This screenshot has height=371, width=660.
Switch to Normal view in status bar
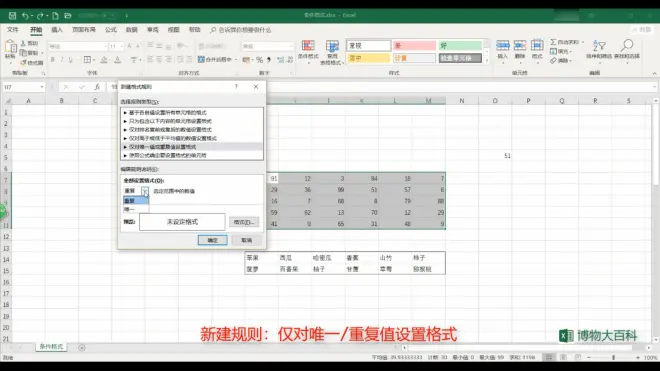point(548,358)
